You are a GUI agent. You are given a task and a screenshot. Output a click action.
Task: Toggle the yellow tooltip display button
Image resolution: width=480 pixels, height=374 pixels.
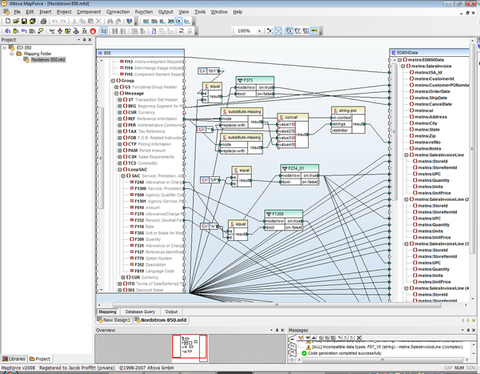[x=314, y=31]
